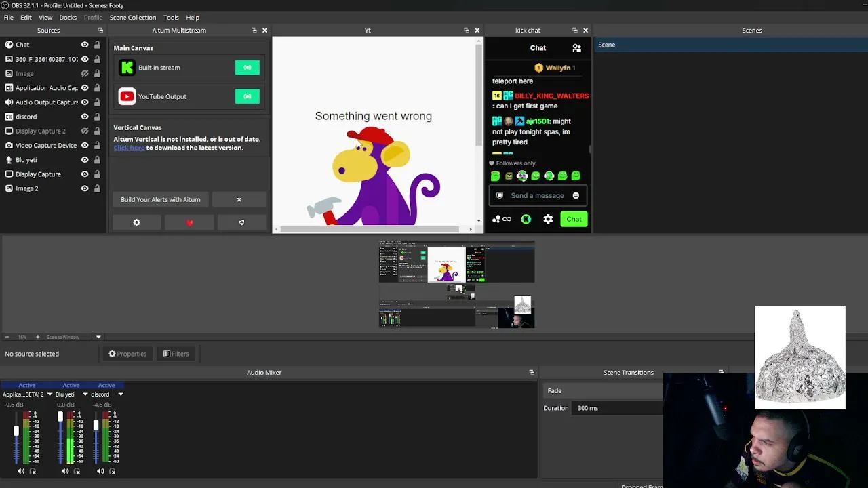Open the source Properties button
Image resolution: width=868 pixels, height=488 pixels.
[127, 354]
